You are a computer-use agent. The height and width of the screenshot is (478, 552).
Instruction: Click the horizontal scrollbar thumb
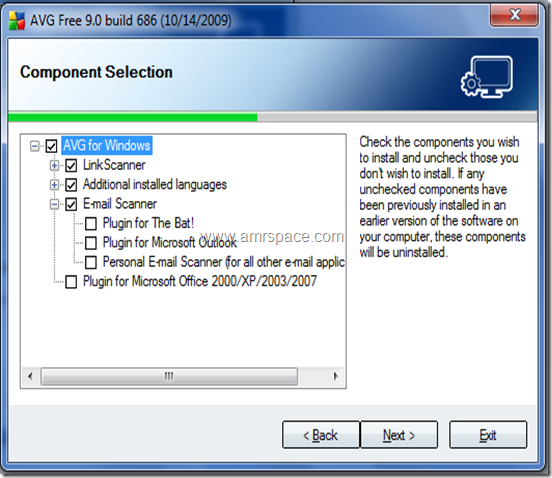[x=169, y=376]
